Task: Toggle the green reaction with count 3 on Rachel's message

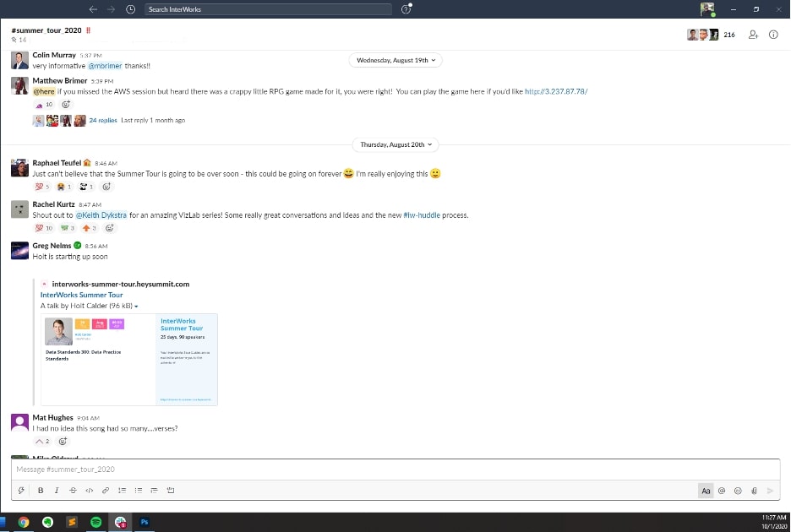Action: (67, 228)
